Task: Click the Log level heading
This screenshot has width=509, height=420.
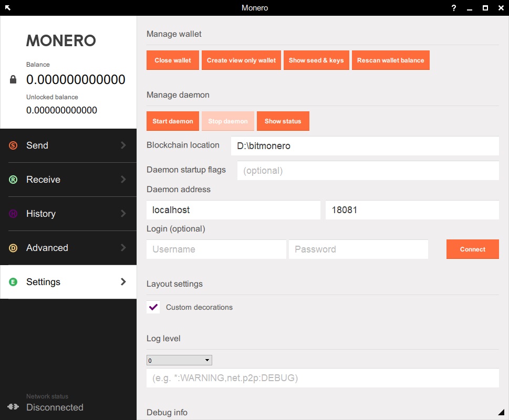Action: [x=163, y=338]
